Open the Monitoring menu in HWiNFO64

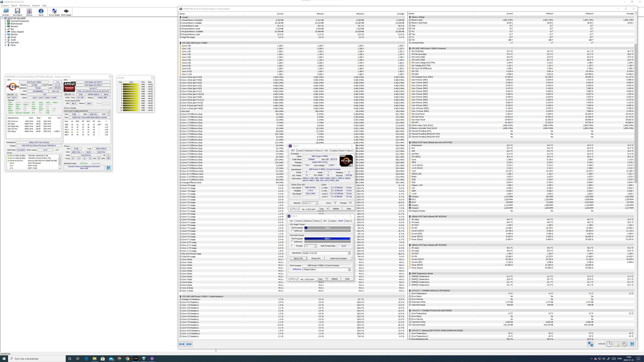point(24,5)
